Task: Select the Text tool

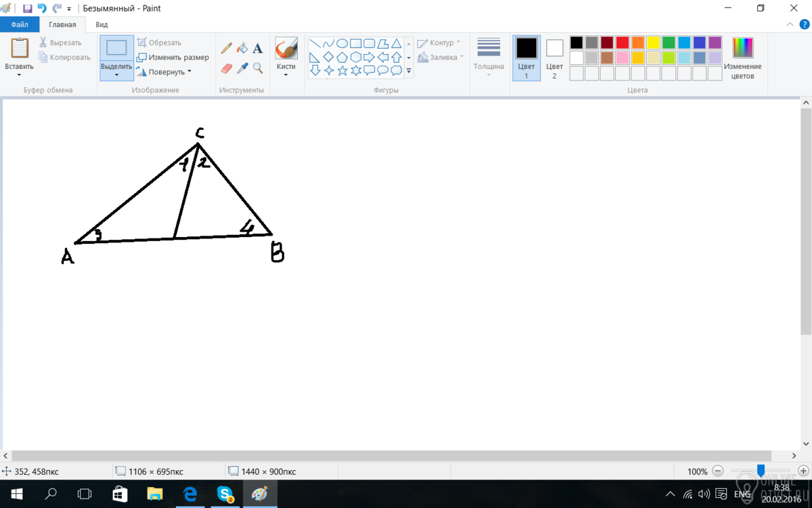Action: tap(258, 48)
